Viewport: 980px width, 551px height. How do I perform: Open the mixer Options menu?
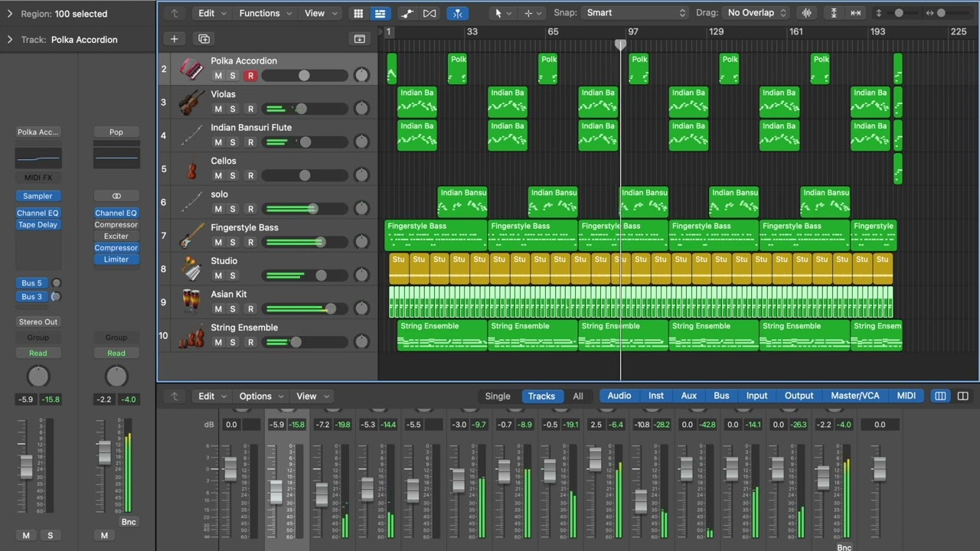(x=261, y=396)
